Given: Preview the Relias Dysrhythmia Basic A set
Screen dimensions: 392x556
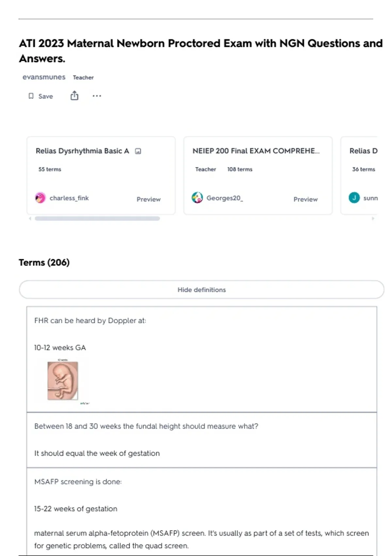Looking at the screenshot, I should point(148,199).
